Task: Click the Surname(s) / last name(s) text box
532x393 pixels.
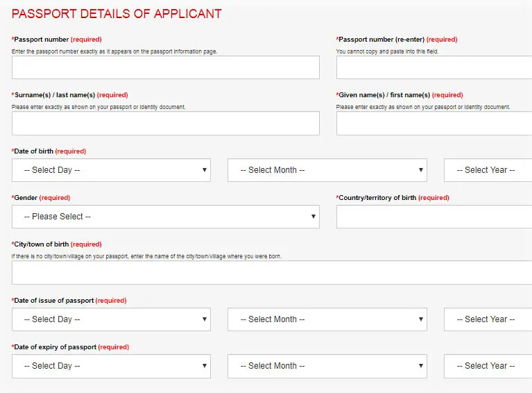Action: coord(165,123)
